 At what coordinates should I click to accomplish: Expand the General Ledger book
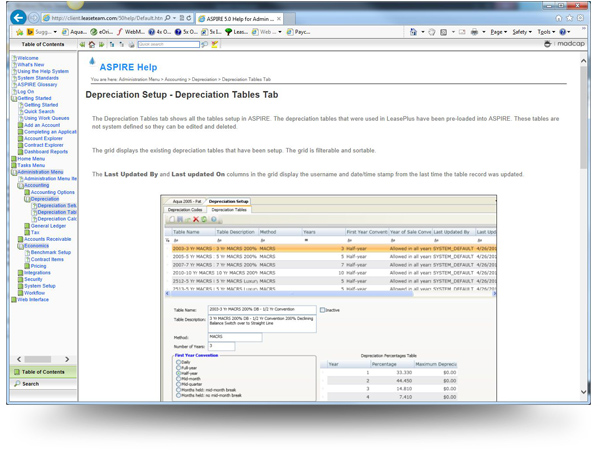click(x=27, y=226)
